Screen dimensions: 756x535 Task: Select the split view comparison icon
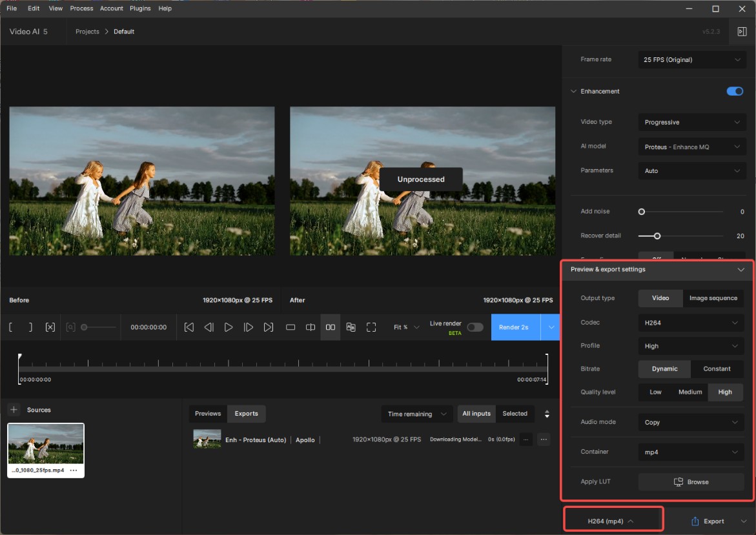(311, 327)
